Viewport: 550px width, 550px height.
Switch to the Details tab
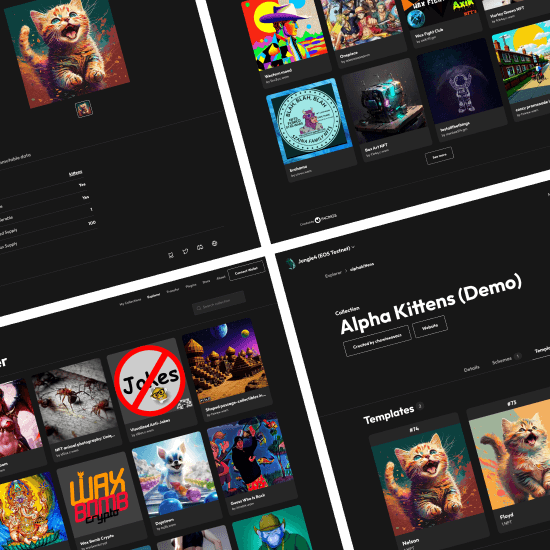coord(471,368)
